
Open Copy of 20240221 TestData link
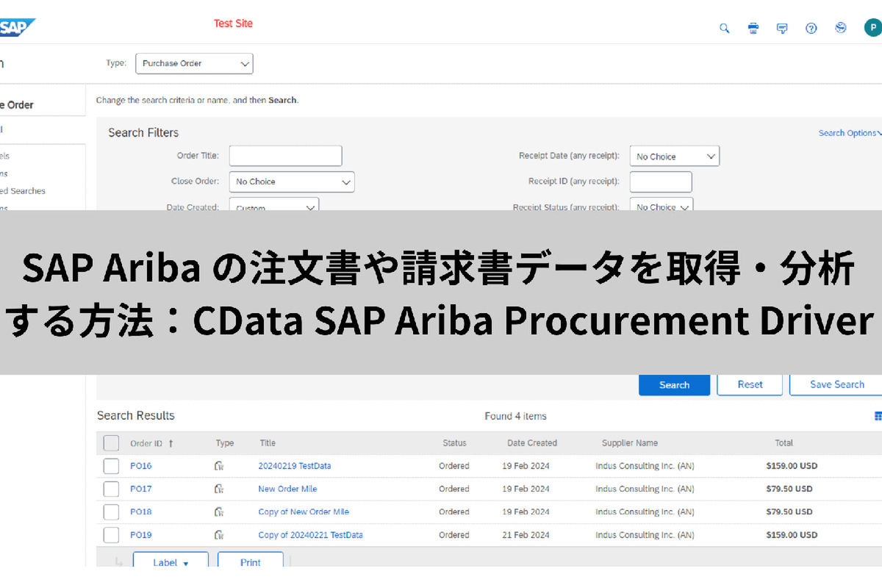[310, 535]
